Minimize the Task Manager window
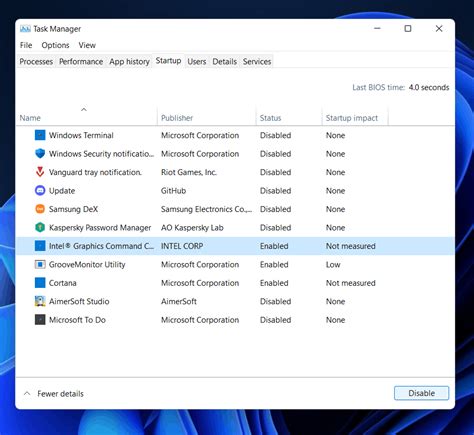474x435 pixels. pos(377,29)
